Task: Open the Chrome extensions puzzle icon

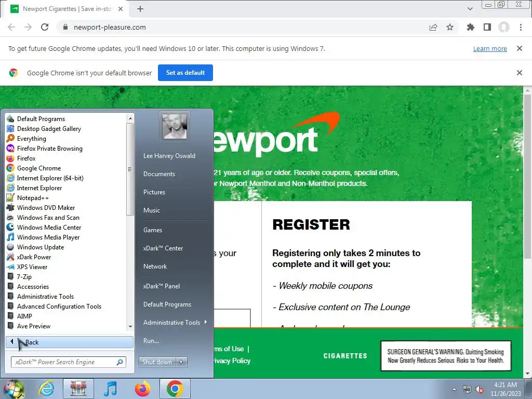Action: pos(470,27)
